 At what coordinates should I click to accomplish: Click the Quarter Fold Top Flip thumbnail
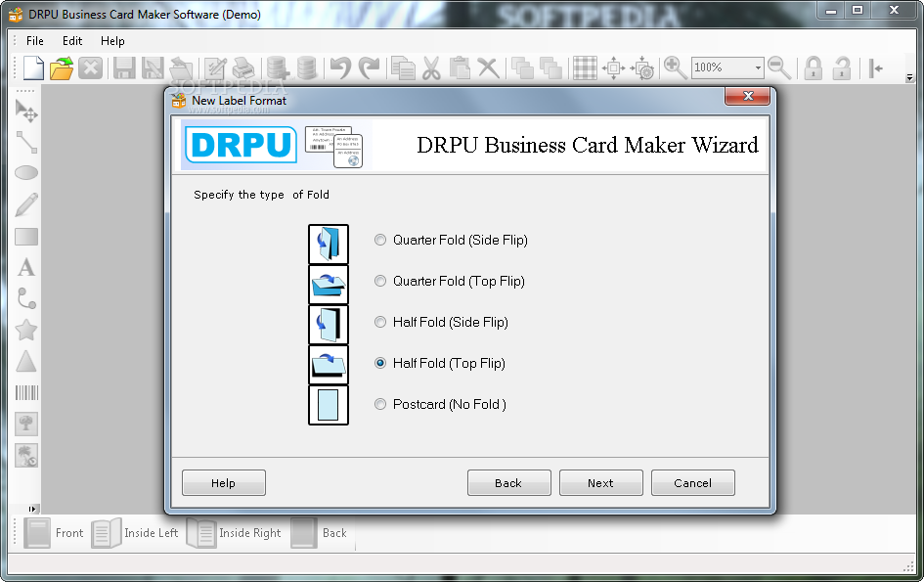329,285
